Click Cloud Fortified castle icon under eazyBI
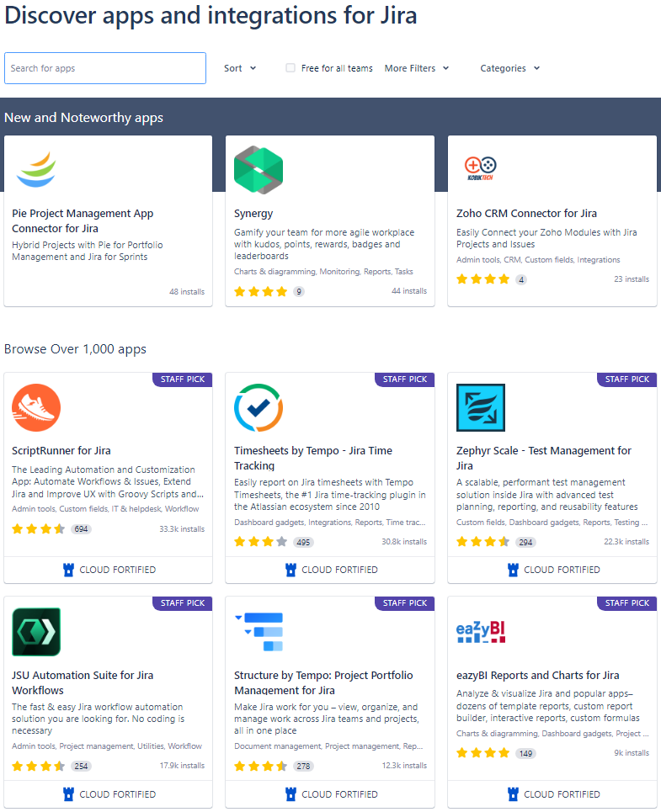This screenshot has height=812, width=661. tap(513, 793)
